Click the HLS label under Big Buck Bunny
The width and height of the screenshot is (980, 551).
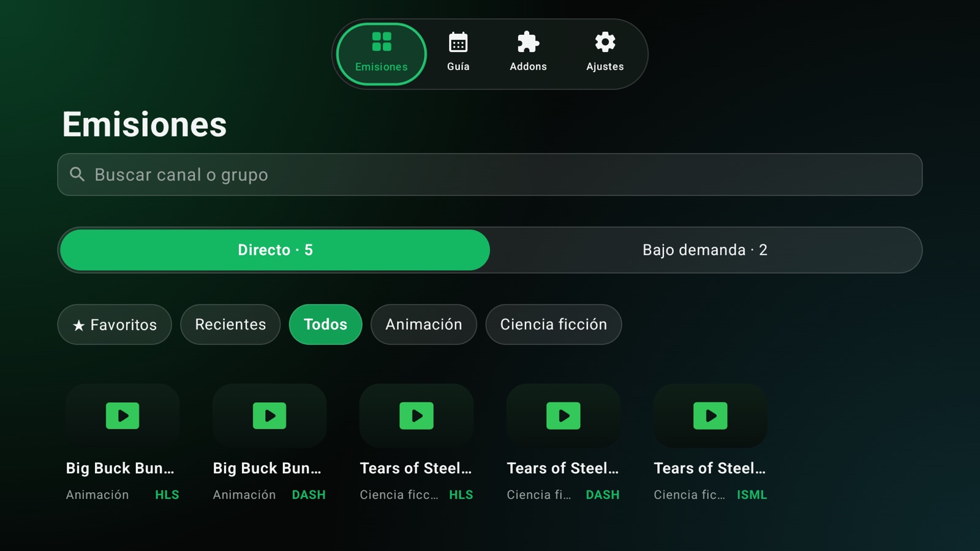(x=167, y=495)
